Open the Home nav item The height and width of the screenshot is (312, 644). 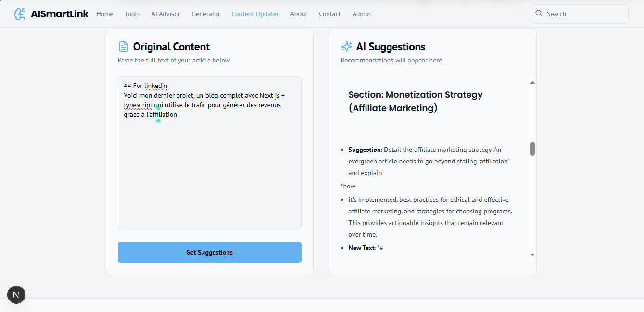[105, 14]
